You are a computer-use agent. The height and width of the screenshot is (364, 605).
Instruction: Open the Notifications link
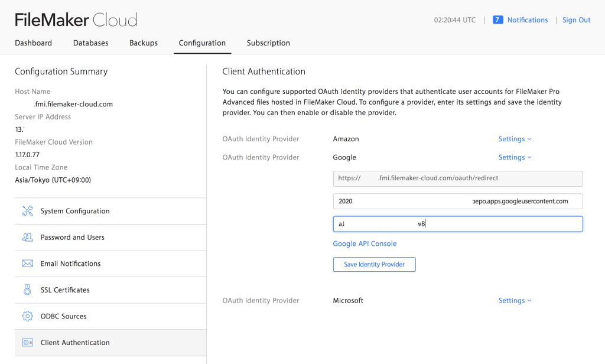coord(528,20)
